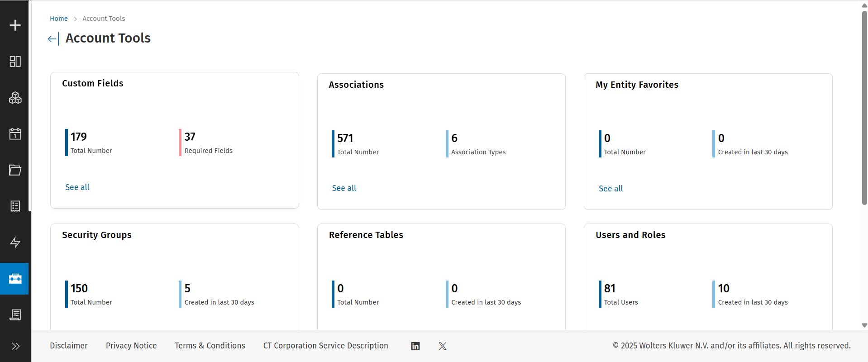Click the Security Groups card title

97,235
